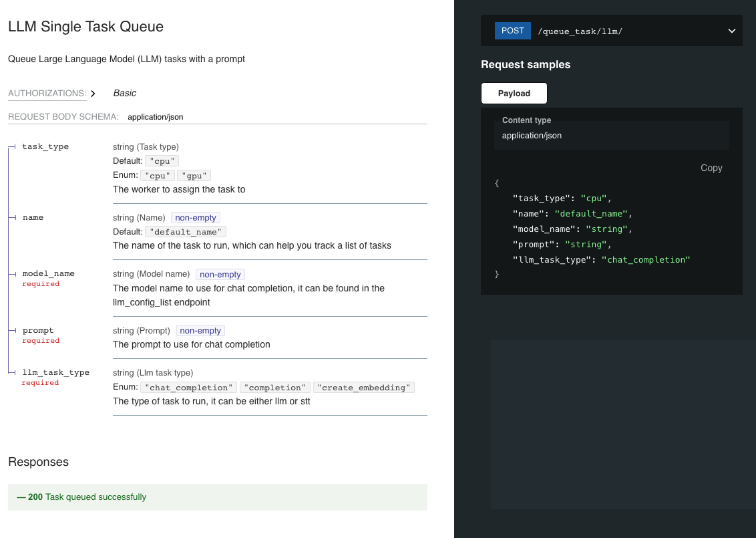This screenshot has height=538, width=756.
Task: Click the "chat_completion" enum value
Action: click(x=188, y=388)
